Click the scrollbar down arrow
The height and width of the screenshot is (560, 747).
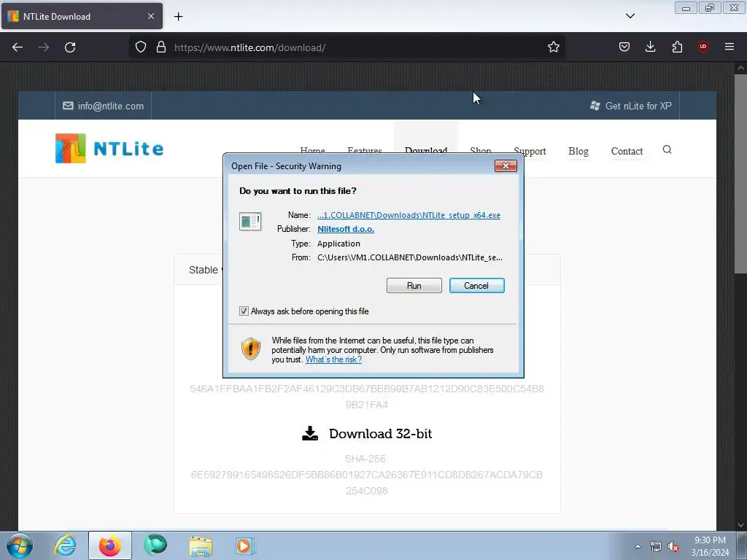pyautogui.click(x=740, y=525)
